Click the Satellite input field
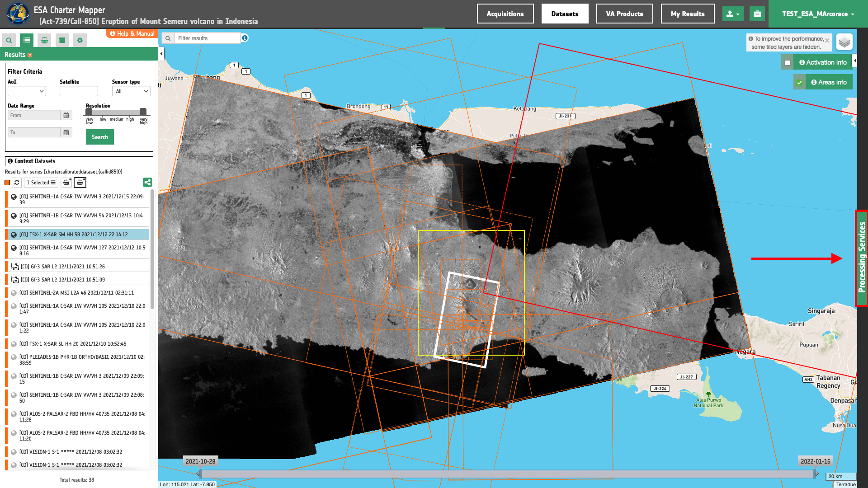Viewport: 868px width, 488px height. 79,91
